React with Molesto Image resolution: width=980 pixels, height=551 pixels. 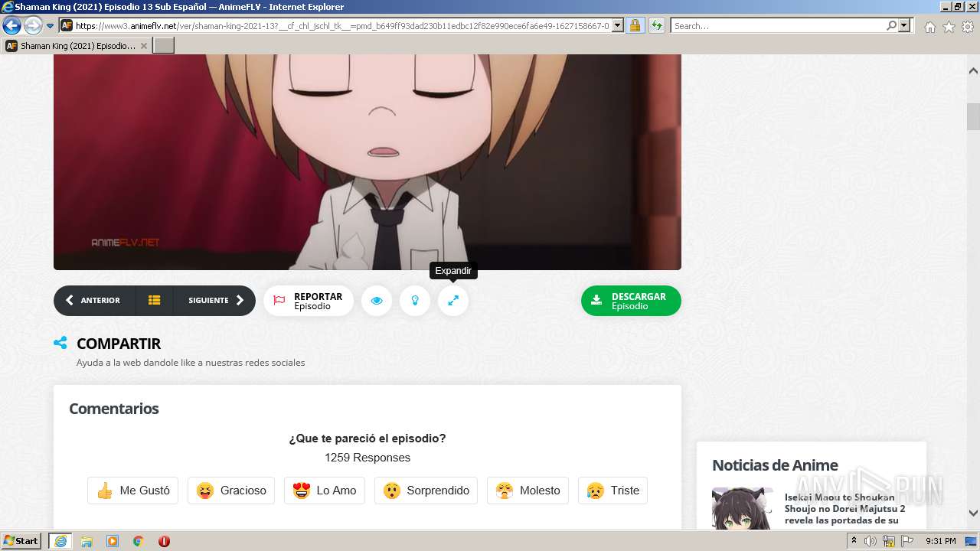(528, 491)
